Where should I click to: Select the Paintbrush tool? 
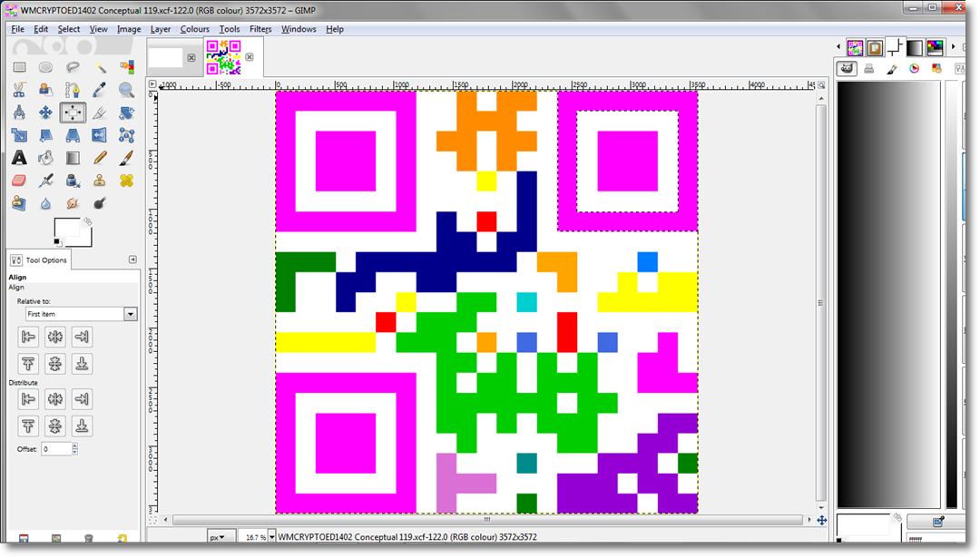click(x=126, y=158)
